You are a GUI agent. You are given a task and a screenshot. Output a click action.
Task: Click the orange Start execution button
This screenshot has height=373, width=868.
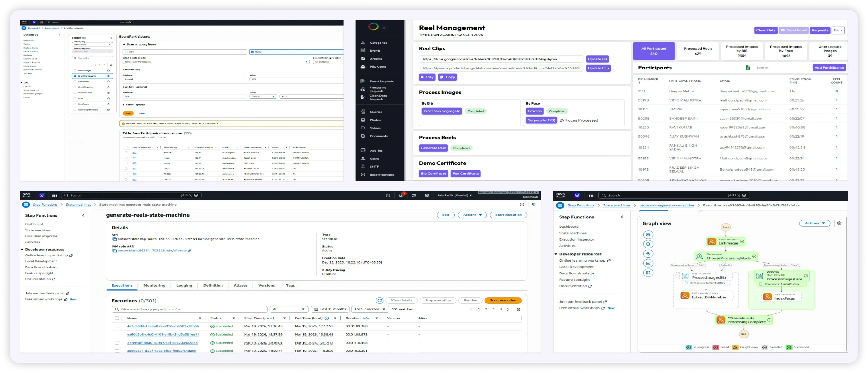tap(503, 300)
